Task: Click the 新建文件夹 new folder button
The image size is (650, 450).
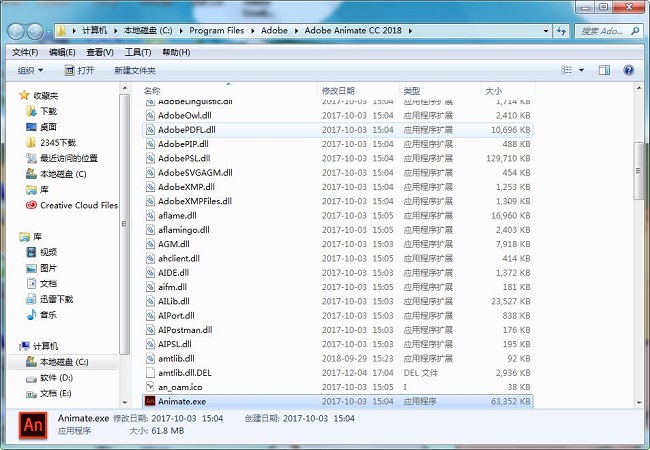Action: 135,71
